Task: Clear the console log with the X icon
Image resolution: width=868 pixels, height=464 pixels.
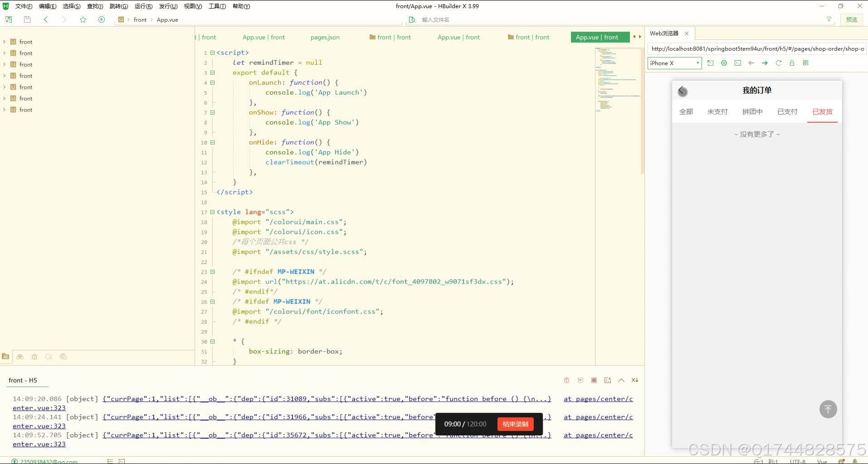Action: 634,380
